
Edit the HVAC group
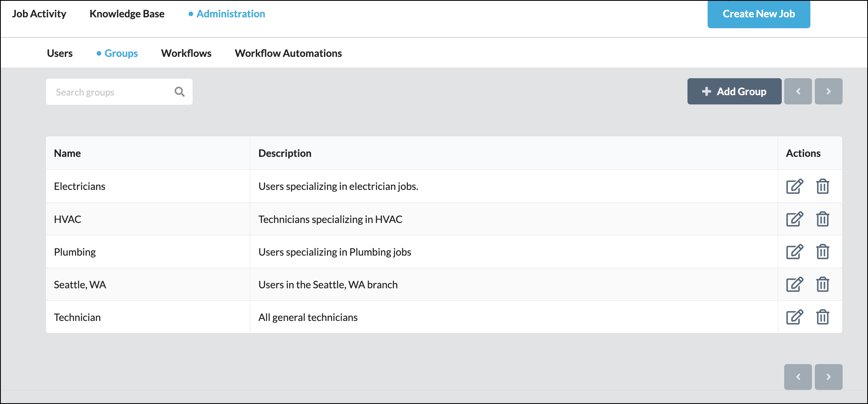[x=794, y=219]
